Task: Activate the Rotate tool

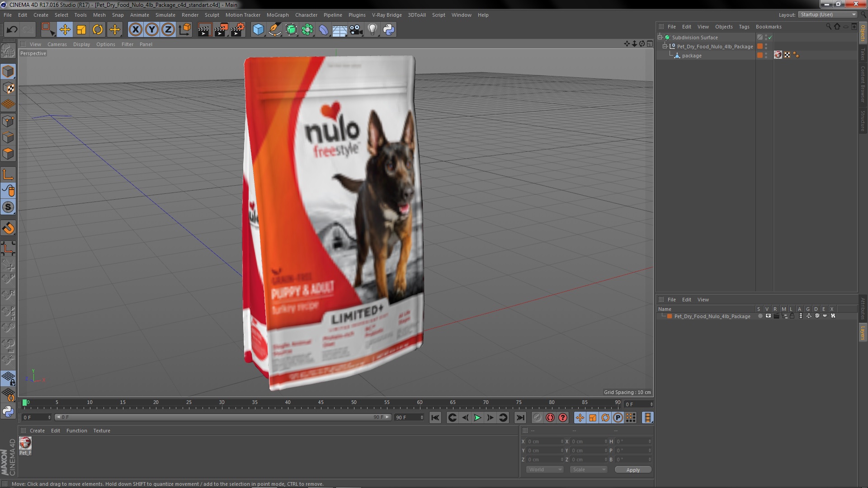Action: click(x=98, y=30)
